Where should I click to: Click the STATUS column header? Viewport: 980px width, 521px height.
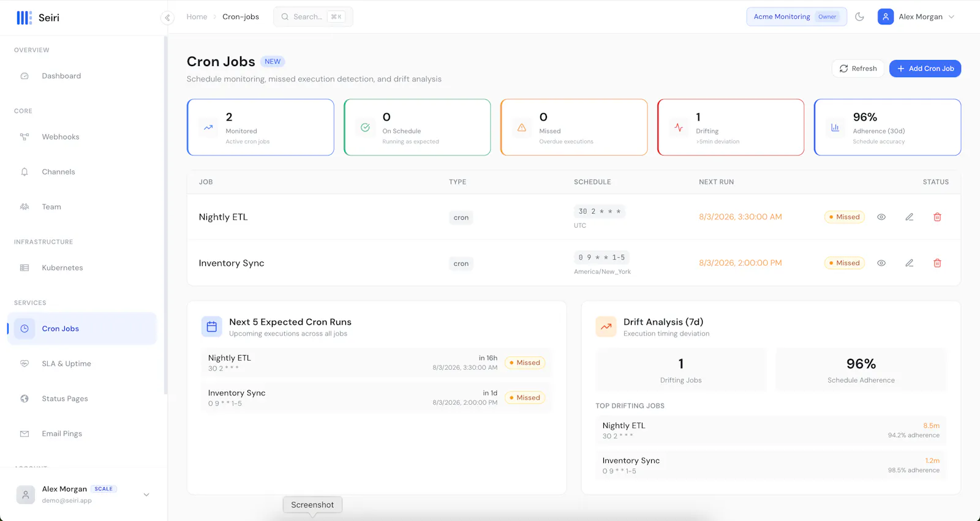pyautogui.click(x=935, y=182)
